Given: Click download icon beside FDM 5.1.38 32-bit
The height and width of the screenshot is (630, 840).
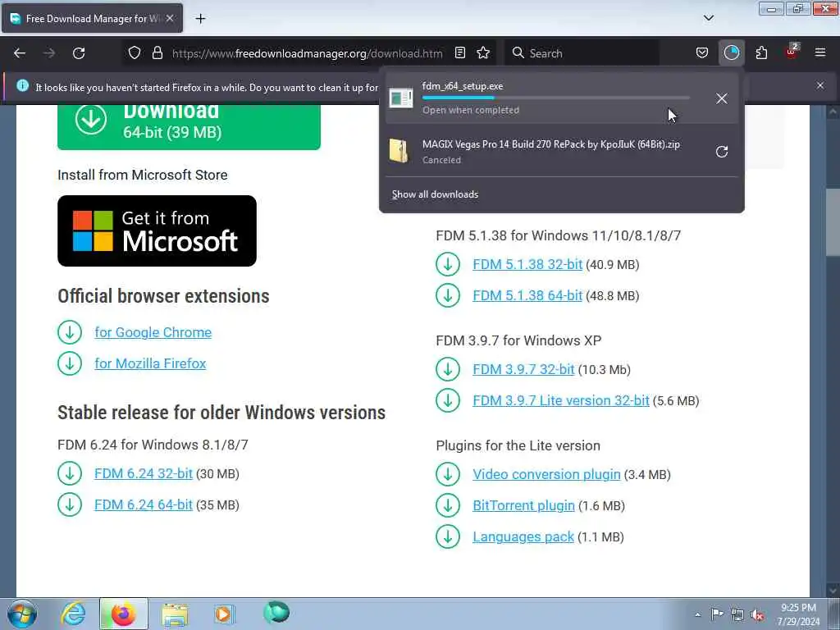Looking at the screenshot, I should 448,264.
